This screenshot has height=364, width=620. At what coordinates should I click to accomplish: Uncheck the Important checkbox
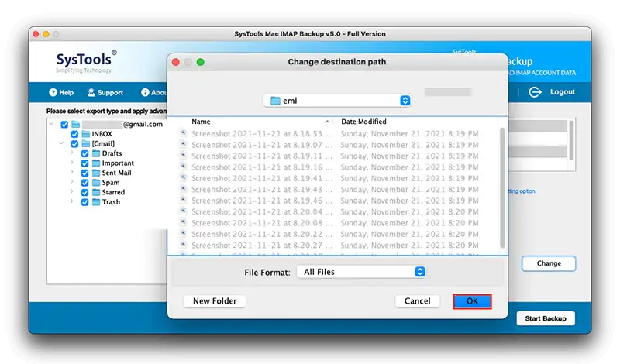84,163
